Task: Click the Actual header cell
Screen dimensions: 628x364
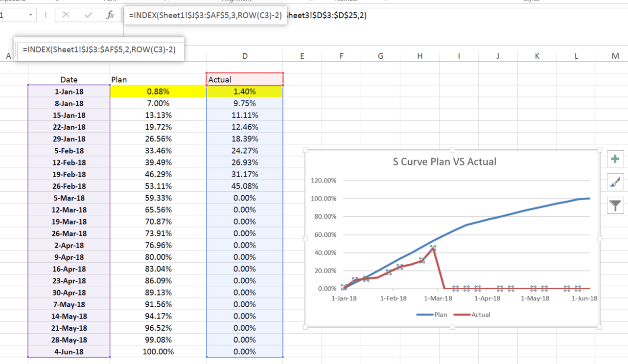Action: [x=245, y=79]
